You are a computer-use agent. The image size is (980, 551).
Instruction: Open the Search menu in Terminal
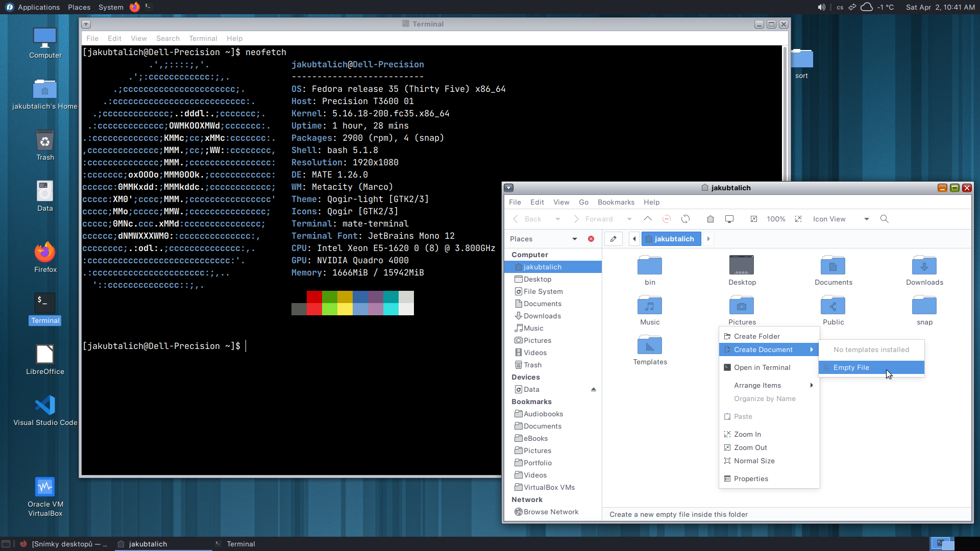point(167,38)
